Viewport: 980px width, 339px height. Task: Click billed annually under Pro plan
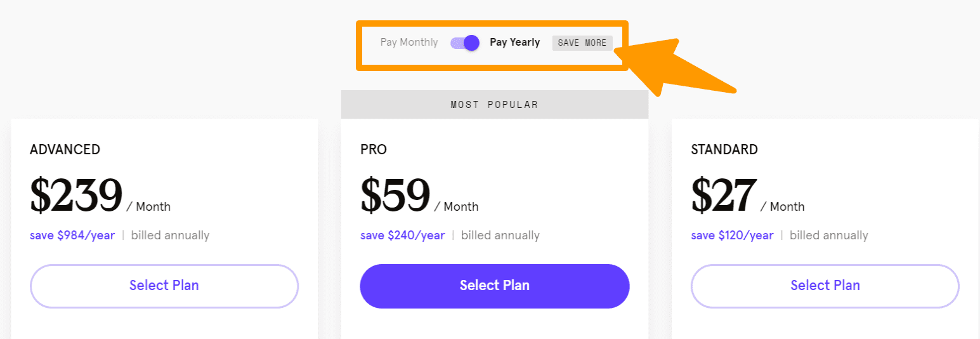[x=500, y=236]
